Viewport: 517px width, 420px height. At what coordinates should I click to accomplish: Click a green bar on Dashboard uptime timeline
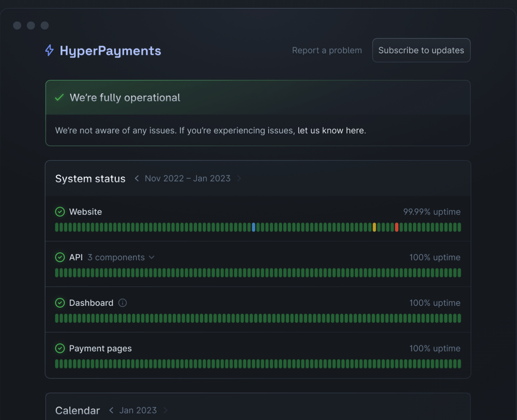click(258, 318)
